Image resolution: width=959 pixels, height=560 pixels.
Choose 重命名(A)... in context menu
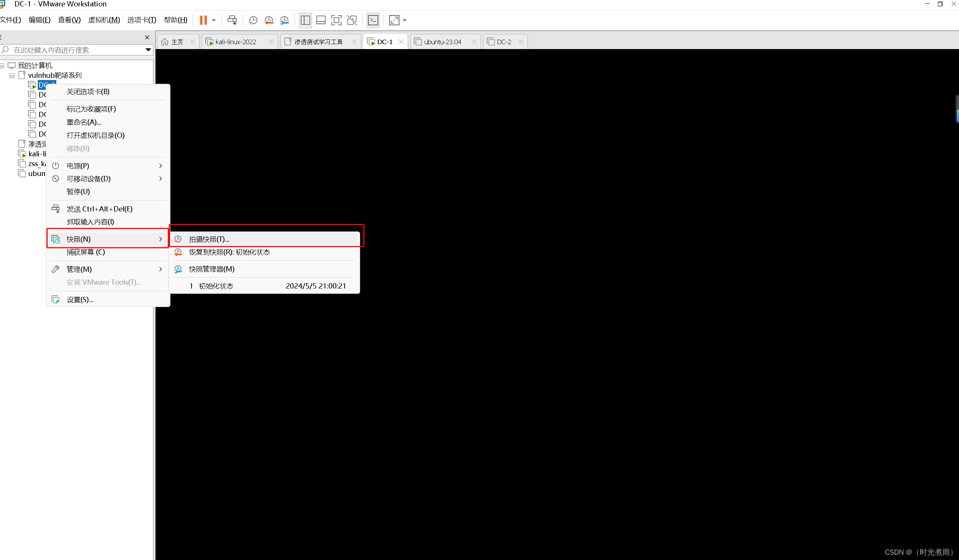pos(108,122)
